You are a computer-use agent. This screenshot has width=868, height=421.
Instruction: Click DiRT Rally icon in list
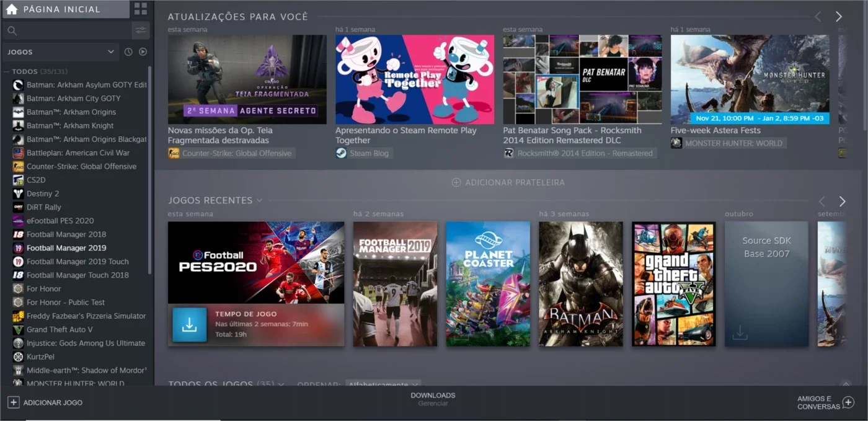(x=18, y=207)
